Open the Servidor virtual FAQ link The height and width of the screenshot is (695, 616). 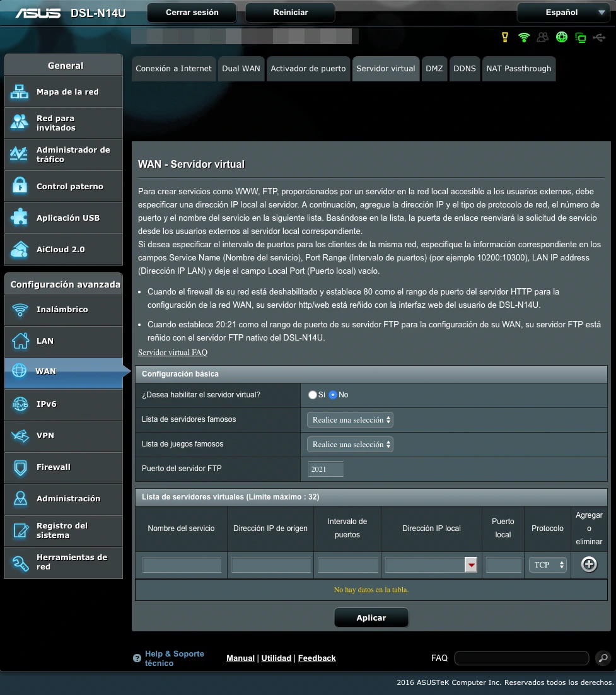click(x=173, y=353)
